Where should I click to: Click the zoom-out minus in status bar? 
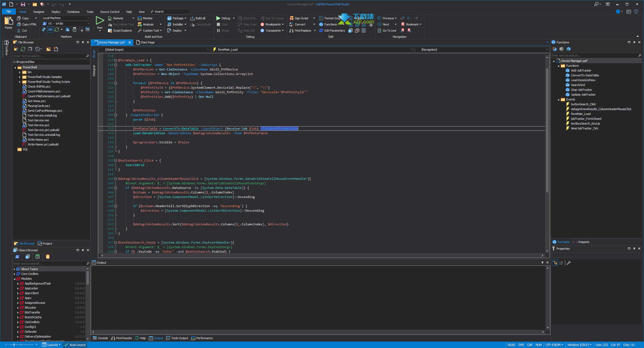point(6,345)
